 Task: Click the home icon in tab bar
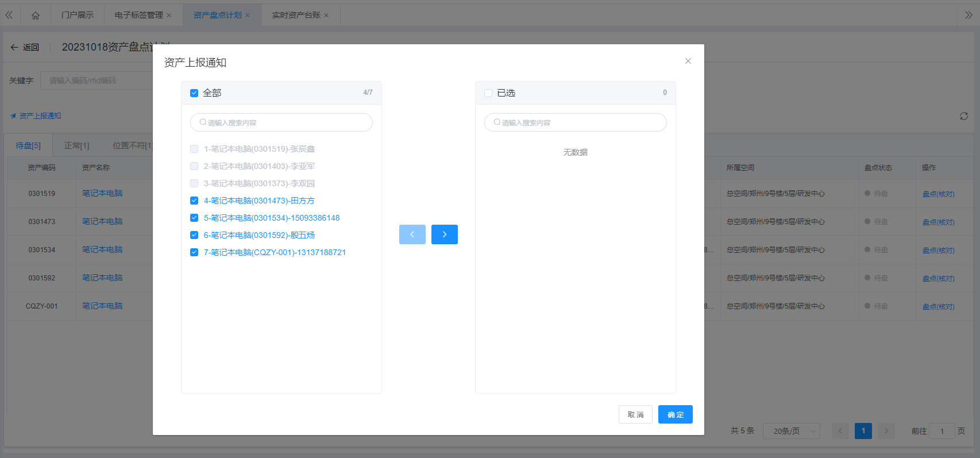[36, 16]
